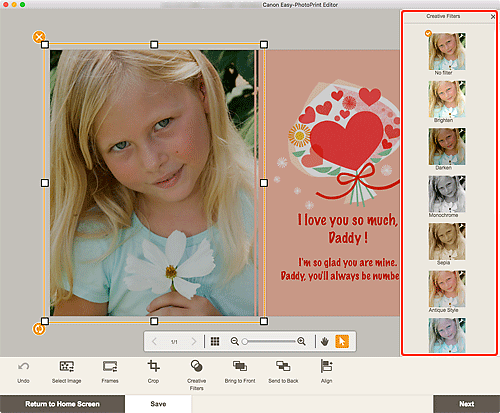Go to next page arrow
The width and height of the screenshot is (500, 413).
[x=194, y=341]
